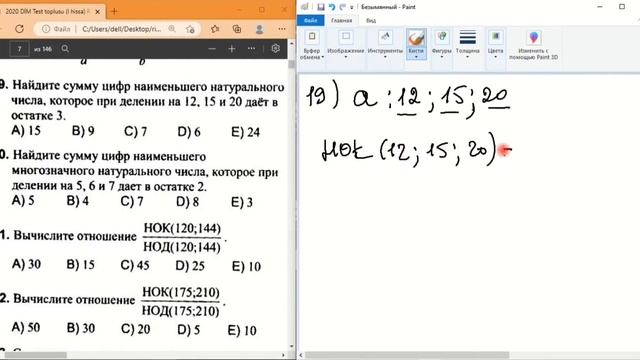Open browser Collections
The width and height of the screenshot is (640, 360).
237,29
